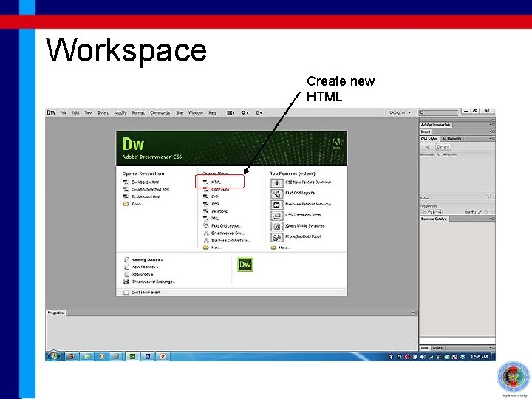Viewport: 532px width, 399px height.
Task: Click the PowerPoint taskbar button
Action: coord(163,357)
